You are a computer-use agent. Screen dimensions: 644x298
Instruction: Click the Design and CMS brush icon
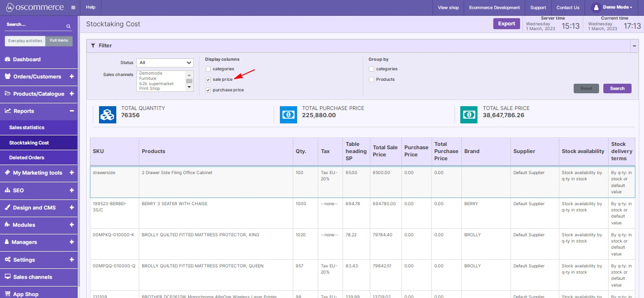8,208
